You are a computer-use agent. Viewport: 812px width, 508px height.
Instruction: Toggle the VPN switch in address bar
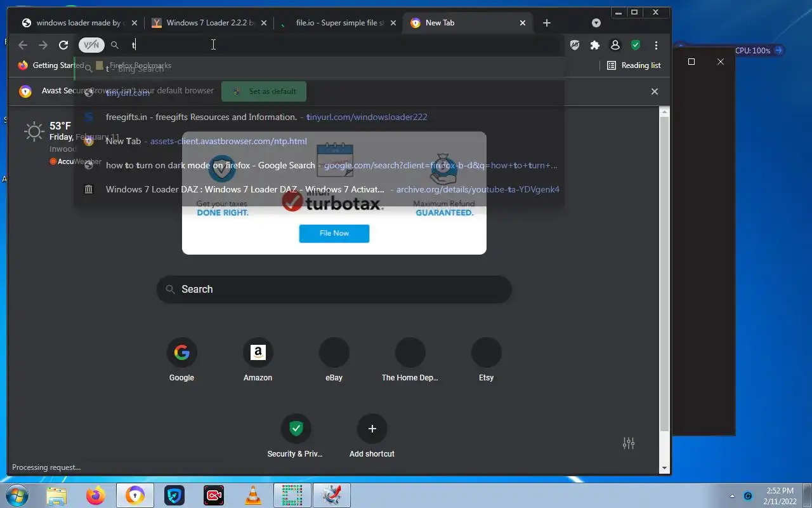pos(91,45)
